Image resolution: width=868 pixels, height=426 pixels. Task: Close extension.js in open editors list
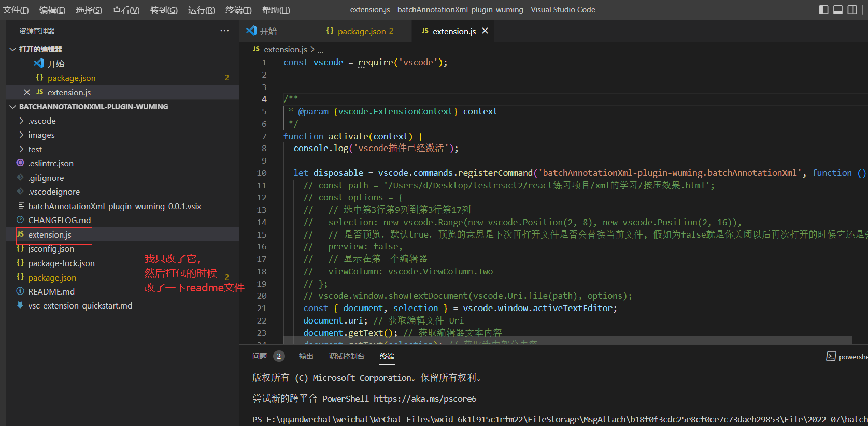pyautogui.click(x=27, y=92)
